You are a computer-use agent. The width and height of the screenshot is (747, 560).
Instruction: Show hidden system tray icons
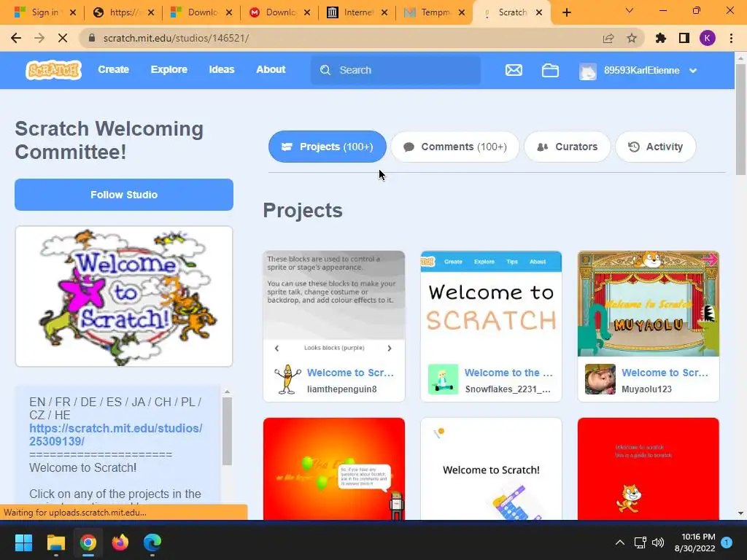[x=620, y=542]
